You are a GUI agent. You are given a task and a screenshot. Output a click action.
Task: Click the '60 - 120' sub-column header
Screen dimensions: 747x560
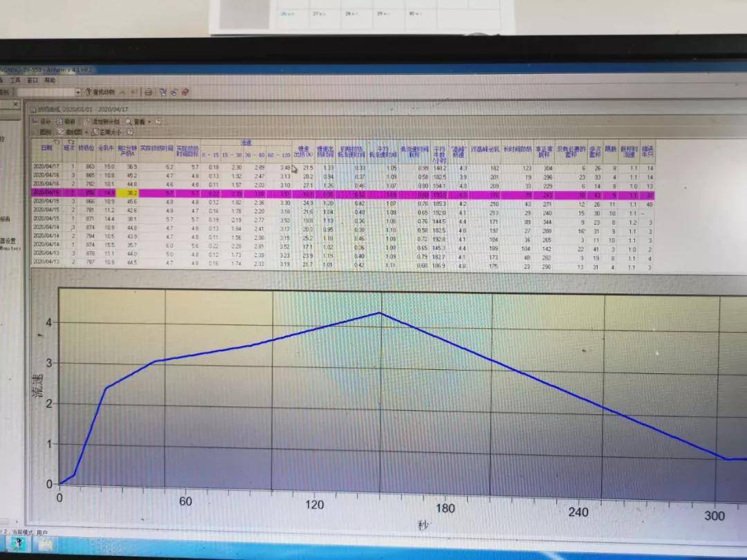[x=279, y=156]
